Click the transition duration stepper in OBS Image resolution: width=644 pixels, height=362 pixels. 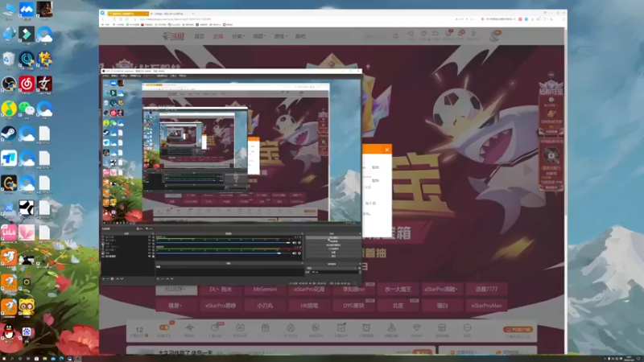[360, 272]
